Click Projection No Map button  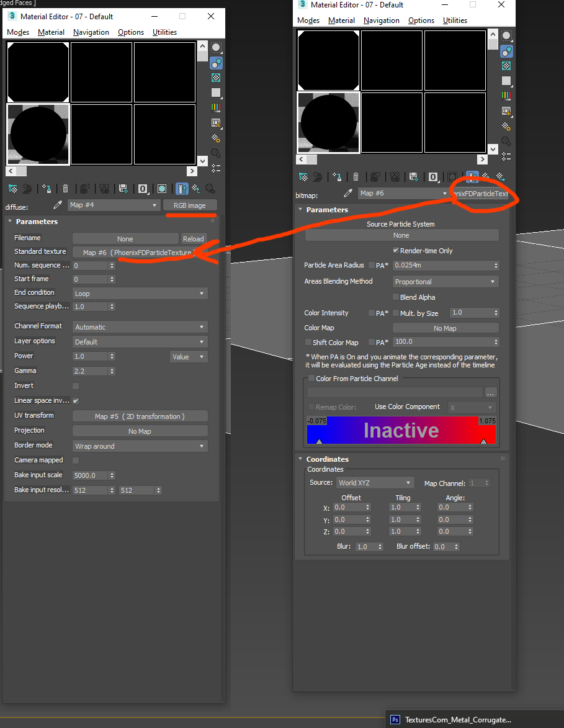140,431
